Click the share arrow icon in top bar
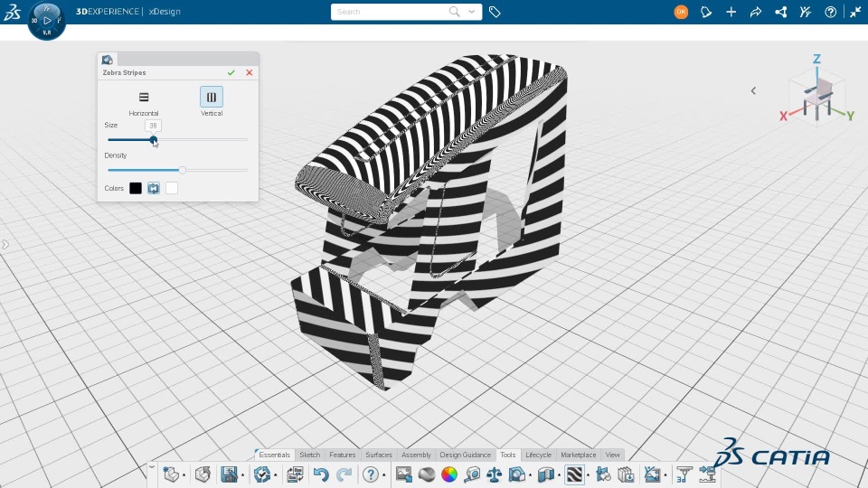868x488 pixels. tap(756, 12)
